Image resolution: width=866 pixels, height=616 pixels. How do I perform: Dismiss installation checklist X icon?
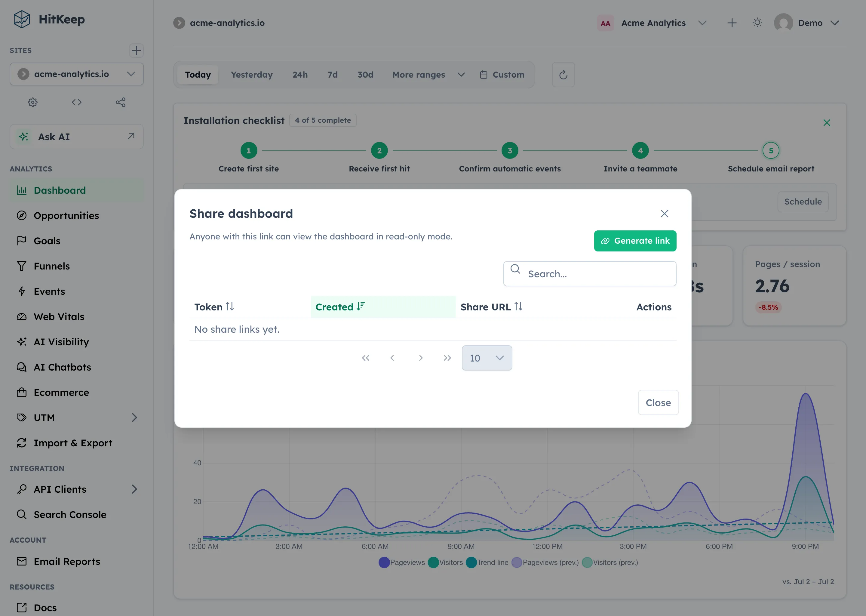(x=827, y=122)
